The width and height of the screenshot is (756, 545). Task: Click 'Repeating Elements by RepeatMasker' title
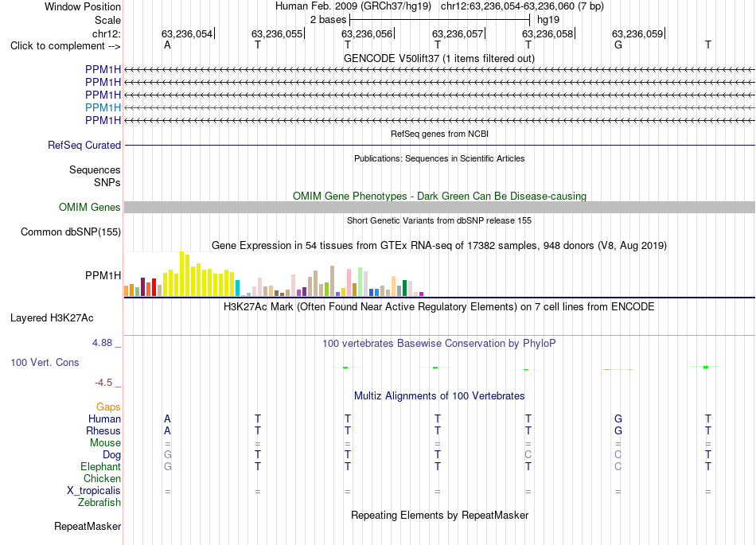[x=440, y=516]
